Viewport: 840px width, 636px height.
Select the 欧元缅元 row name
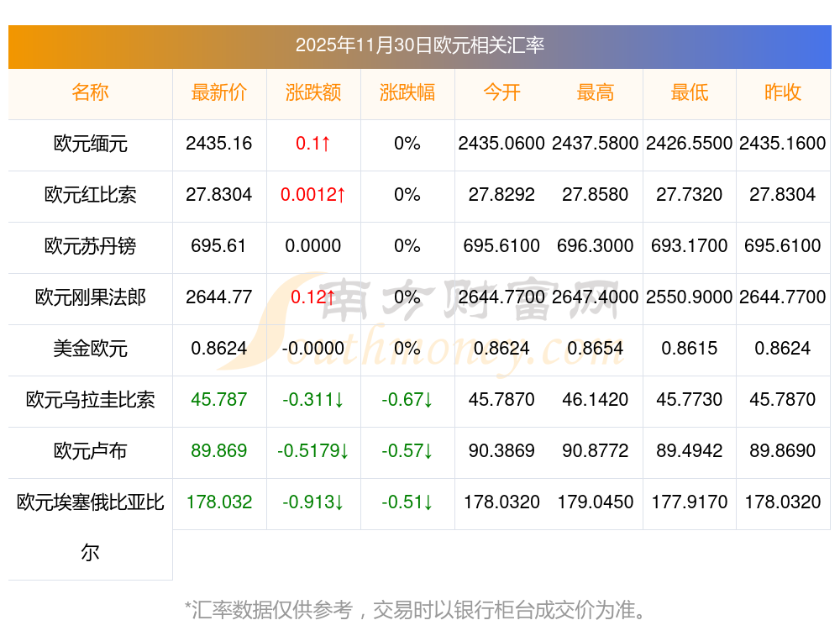(x=90, y=144)
